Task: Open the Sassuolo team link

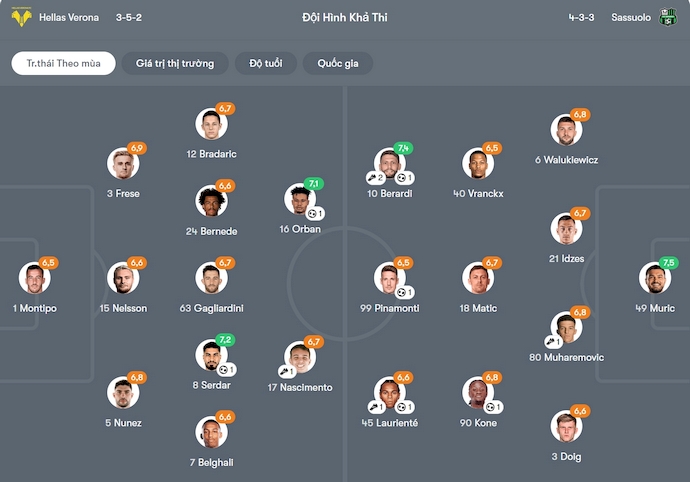Action: click(631, 17)
